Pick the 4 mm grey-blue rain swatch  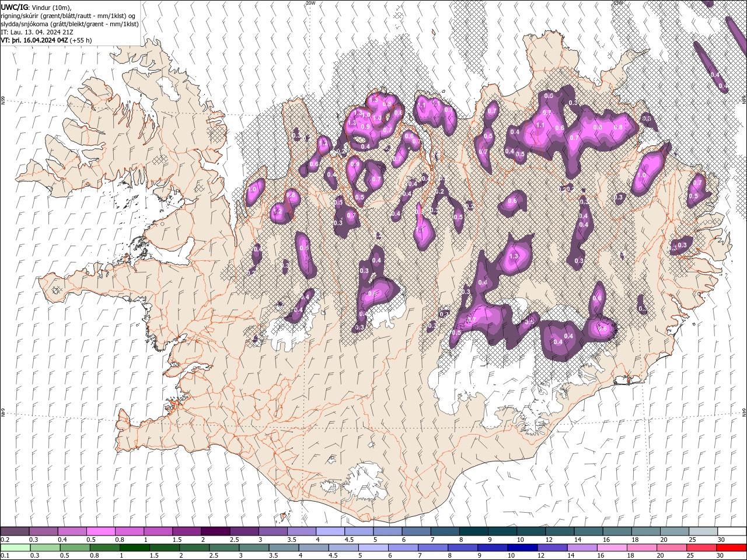[x=313, y=548]
